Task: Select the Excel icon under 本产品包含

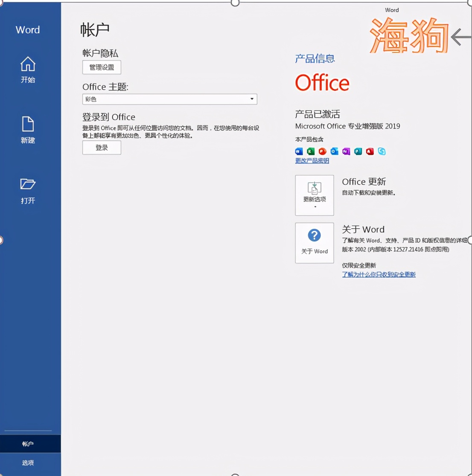Action: tap(311, 151)
